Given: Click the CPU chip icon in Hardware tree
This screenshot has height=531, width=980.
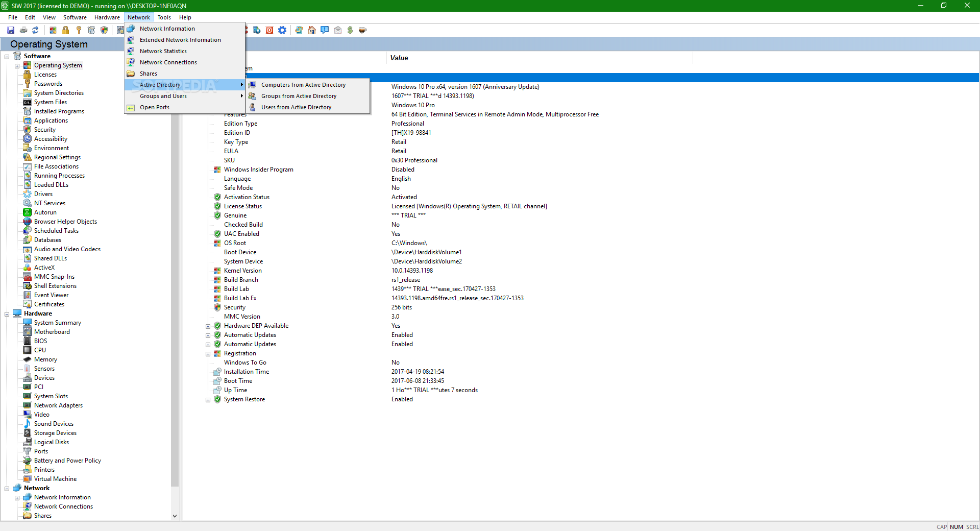Looking at the screenshot, I should point(28,350).
